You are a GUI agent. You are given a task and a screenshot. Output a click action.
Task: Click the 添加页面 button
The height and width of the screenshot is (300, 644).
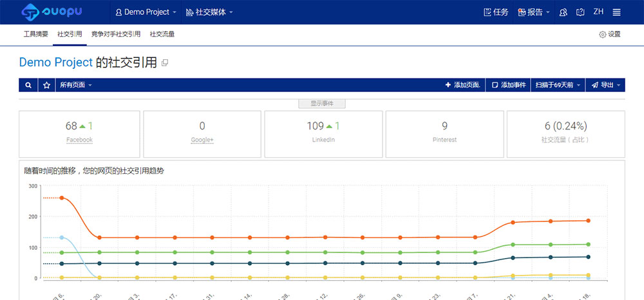[462, 85]
